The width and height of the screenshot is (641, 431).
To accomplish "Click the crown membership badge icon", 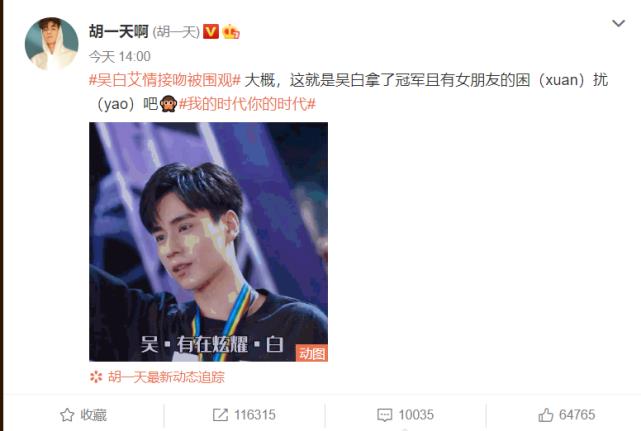I will click(231, 31).
